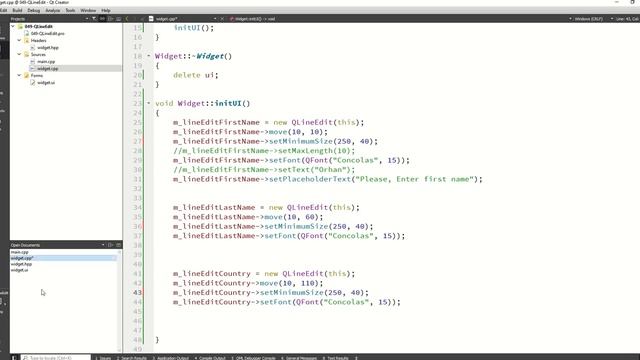Fold the Widget::~Widget() destructor block
Screen dimensions: 640x360
[149, 56]
